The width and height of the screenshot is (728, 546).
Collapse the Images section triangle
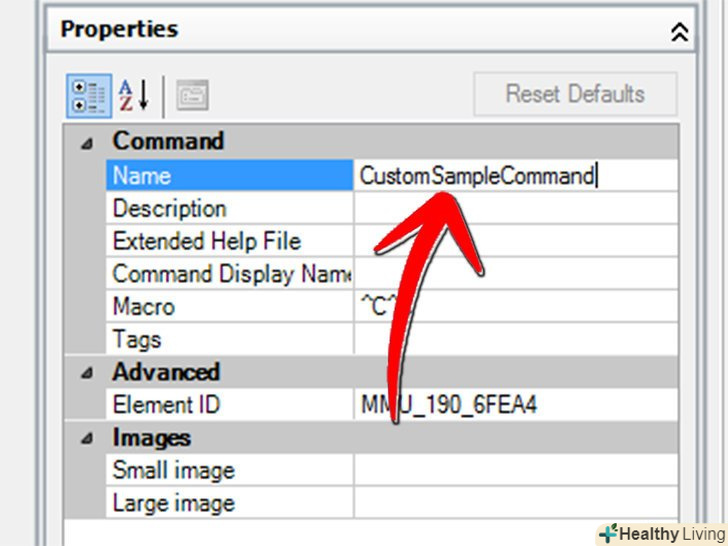pos(86,438)
